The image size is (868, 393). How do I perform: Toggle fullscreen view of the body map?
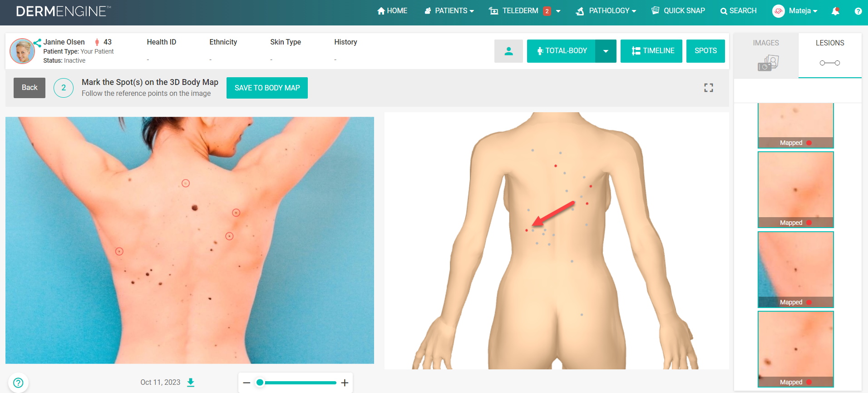point(709,88)
